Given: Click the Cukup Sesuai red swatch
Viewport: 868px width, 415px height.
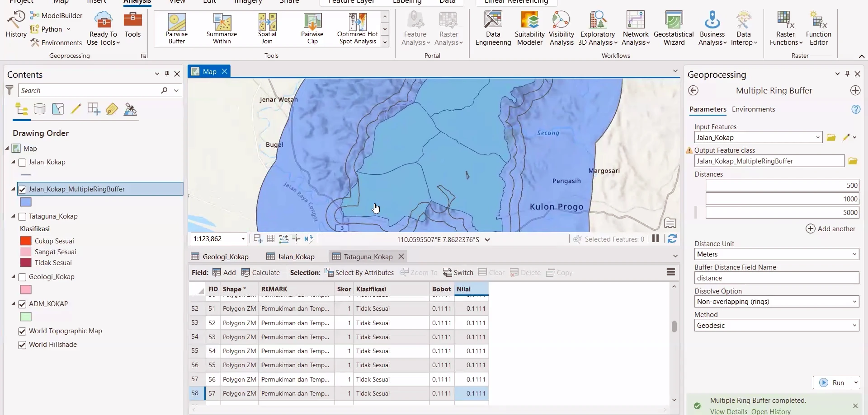Looking at the screenshot, I should [x=26, y=241].
